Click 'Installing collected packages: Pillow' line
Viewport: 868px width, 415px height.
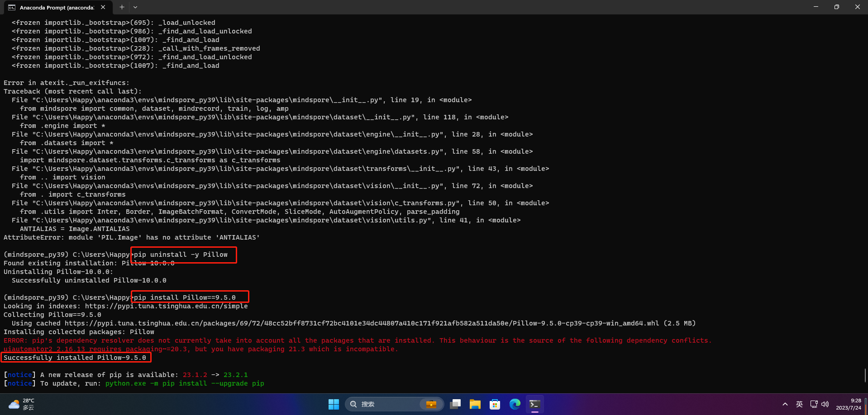point(79,332)
